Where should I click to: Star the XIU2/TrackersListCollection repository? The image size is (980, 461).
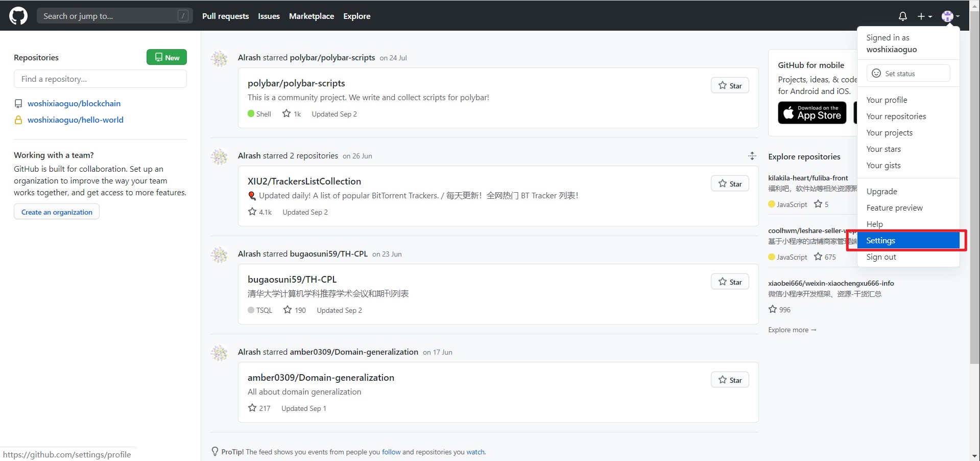[730, 183]
